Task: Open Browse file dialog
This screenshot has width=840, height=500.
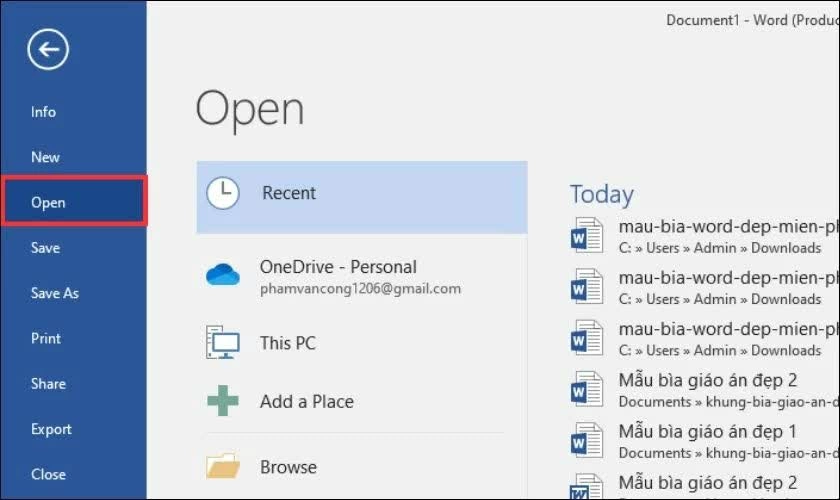Action: click(x=288, y=467)
